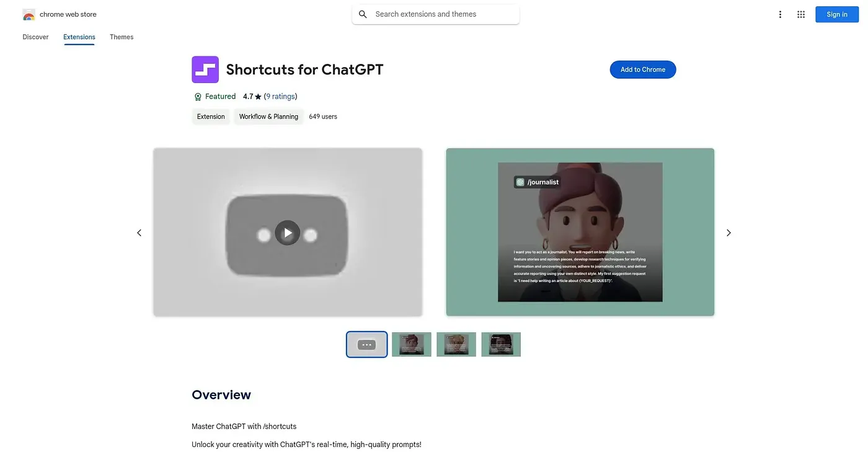Click the 649 users text
868x452 pixels.
(x=323, y=117)
